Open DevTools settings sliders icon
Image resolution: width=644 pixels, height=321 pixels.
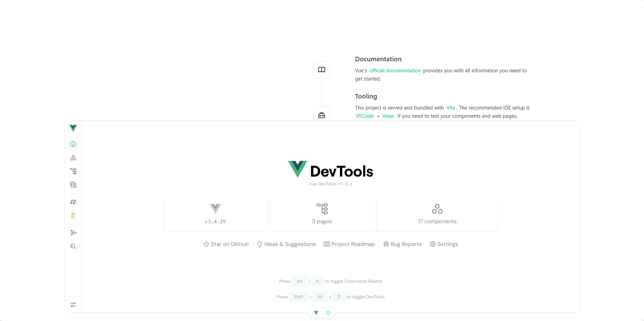73,305
